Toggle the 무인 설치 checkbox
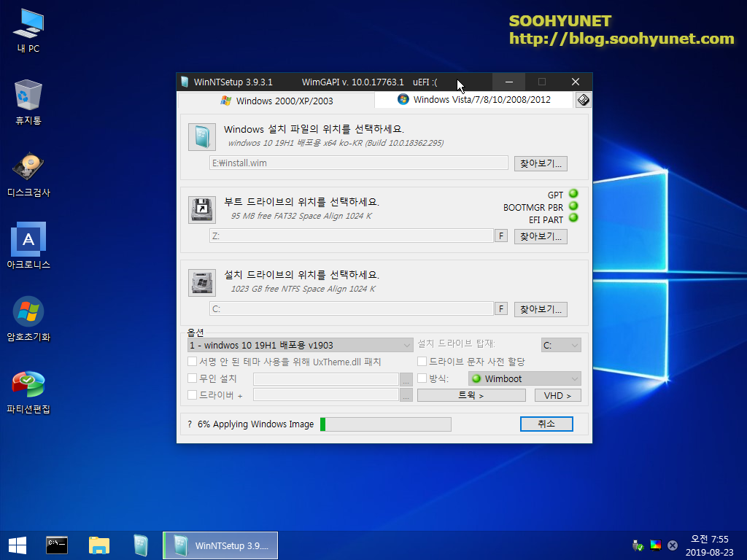 193,378
